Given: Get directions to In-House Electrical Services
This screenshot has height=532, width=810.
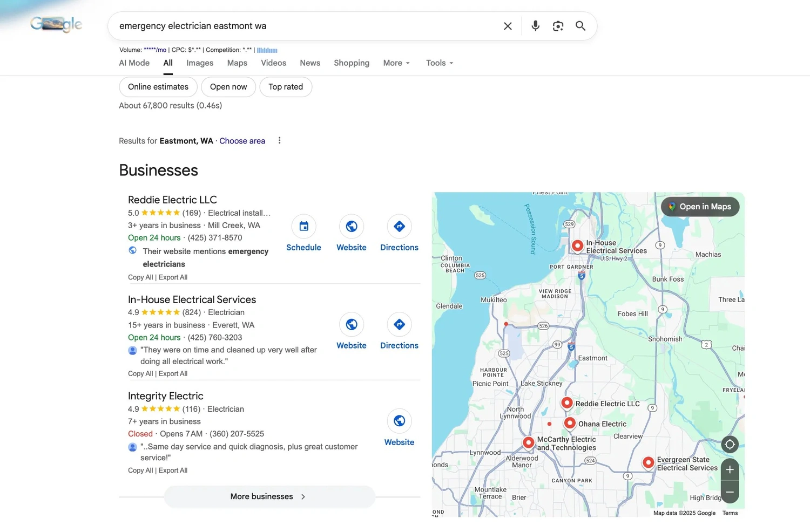Looking at the screenshot, I should [x=399, y=325].
